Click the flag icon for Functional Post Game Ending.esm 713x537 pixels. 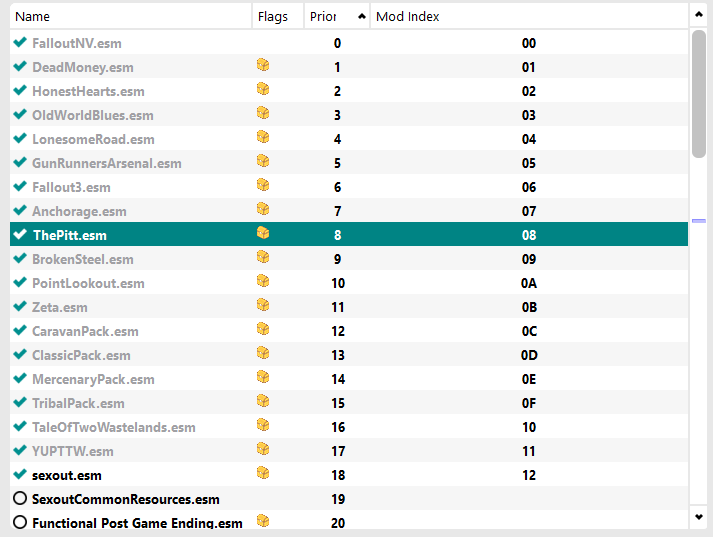[263, 521]
